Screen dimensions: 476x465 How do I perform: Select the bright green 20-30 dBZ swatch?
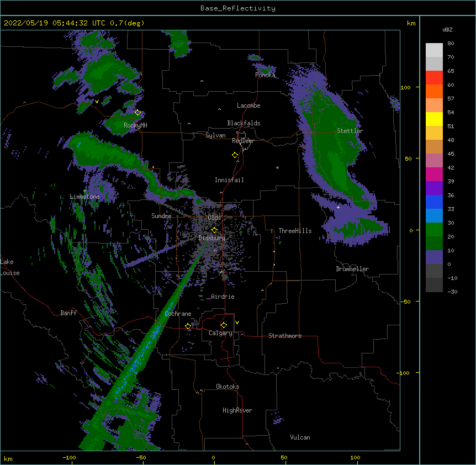click(434, 230)
